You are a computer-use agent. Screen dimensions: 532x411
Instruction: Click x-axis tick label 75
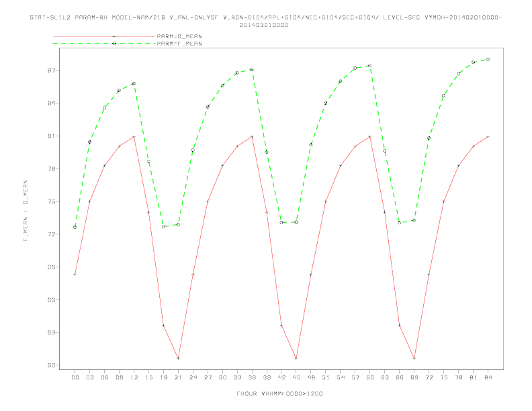(x=444, y=377)
